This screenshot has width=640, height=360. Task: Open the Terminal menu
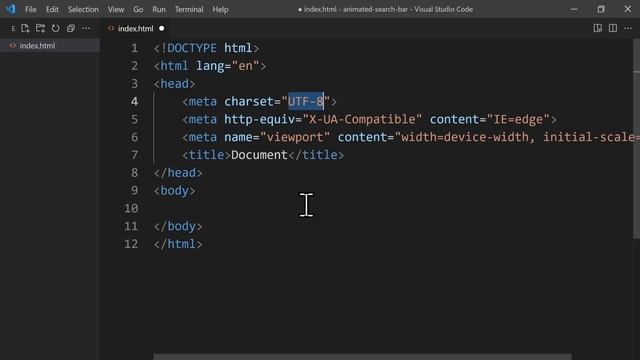[x=189, y=9]
